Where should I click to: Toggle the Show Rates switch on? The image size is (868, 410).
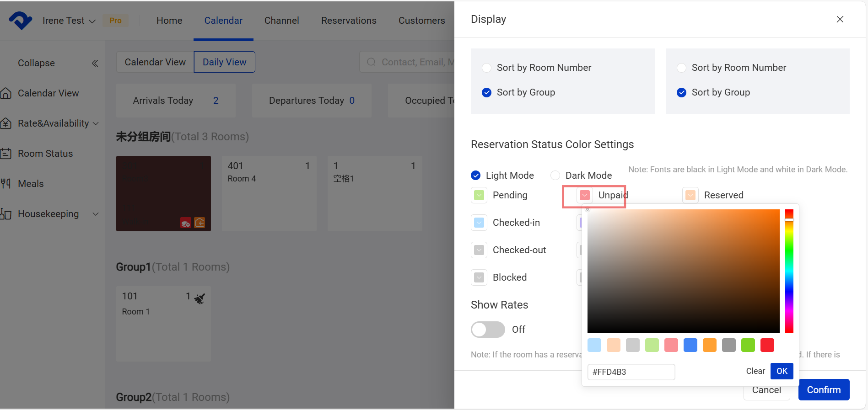(488, 330)
